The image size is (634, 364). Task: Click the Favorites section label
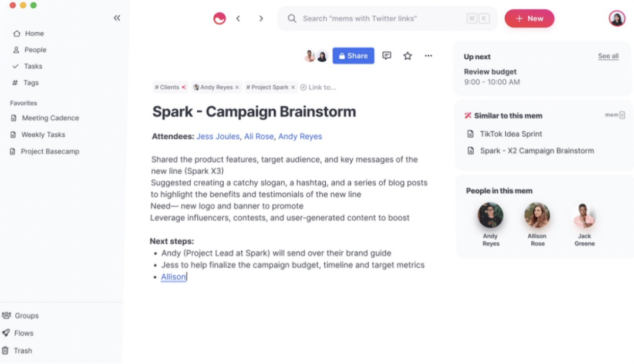click(x=23, y=103)
